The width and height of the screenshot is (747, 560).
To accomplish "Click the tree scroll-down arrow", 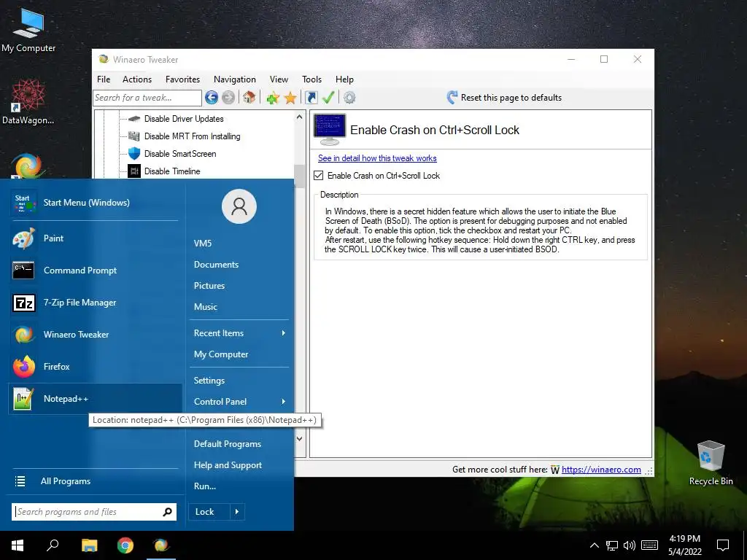I will pyautogui.click(x=299, y=438).
